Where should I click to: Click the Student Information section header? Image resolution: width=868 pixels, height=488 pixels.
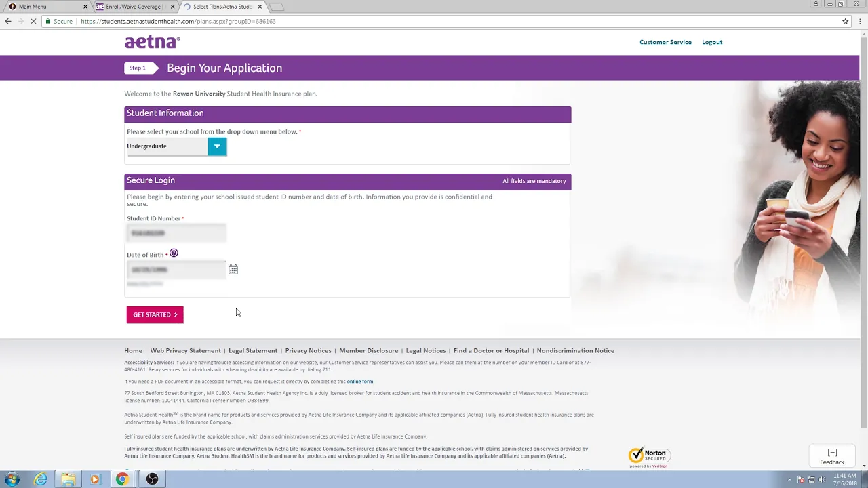tap(347, 114)
